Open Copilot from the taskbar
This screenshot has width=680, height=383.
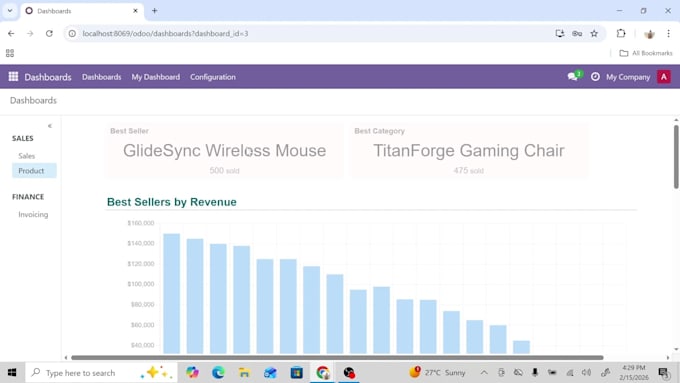click(192, 373)
